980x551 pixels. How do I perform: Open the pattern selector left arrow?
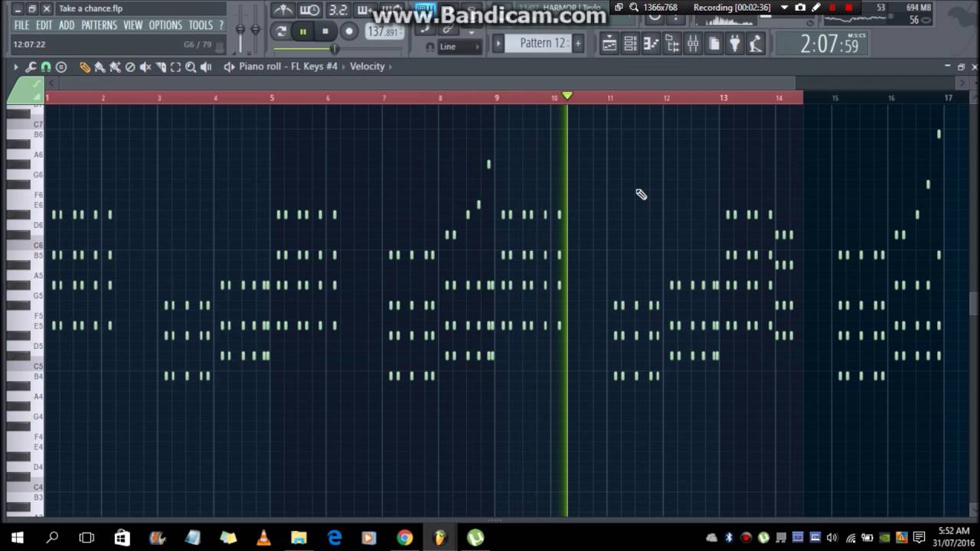coord(498,44)
